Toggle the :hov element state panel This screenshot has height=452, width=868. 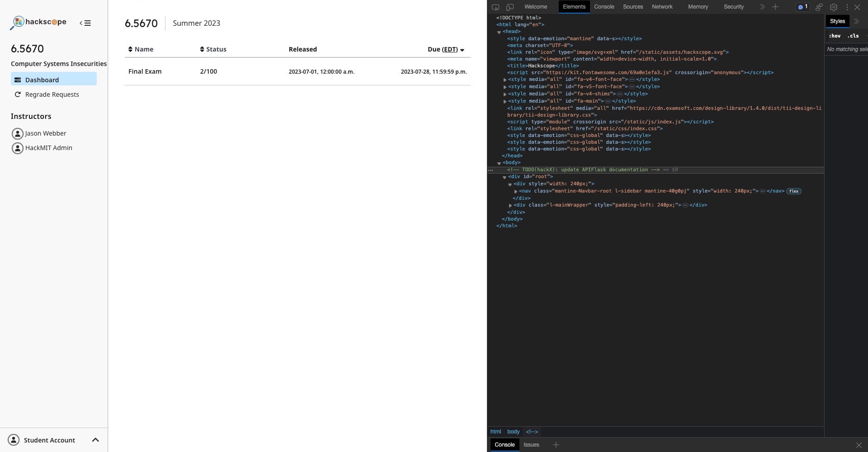[835, 36]
